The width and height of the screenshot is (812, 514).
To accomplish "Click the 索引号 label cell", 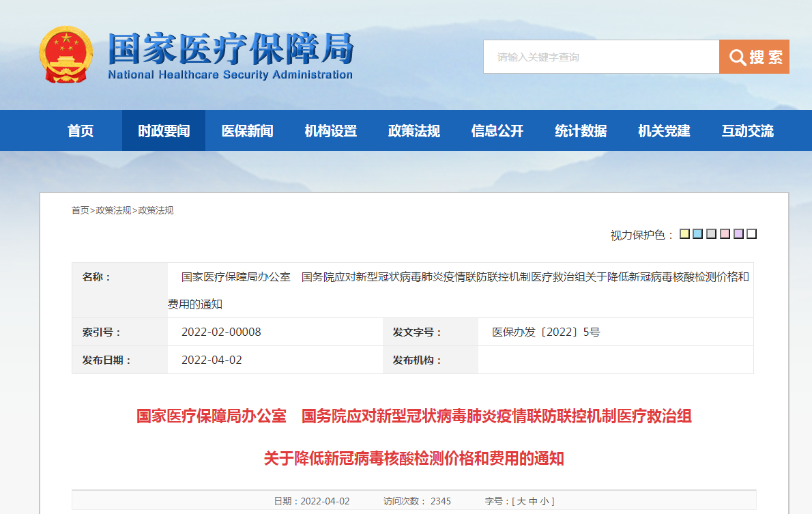I will click(119, 332).
